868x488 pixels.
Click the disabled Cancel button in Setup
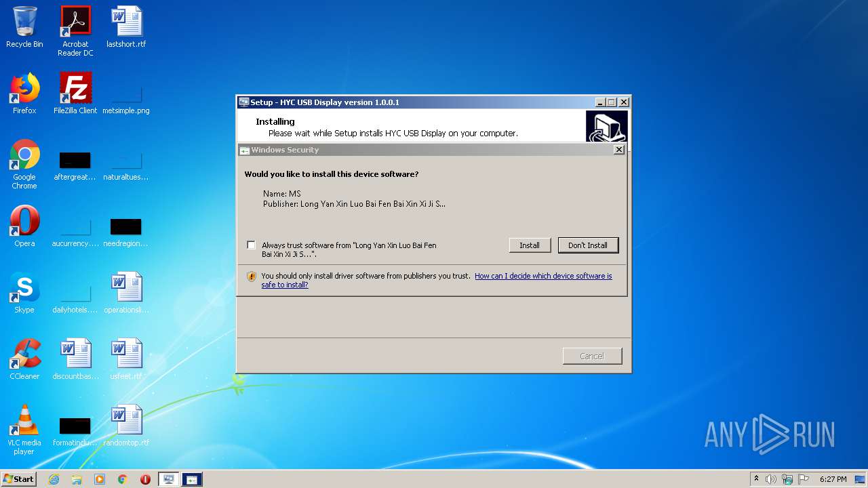coord(592,356)
